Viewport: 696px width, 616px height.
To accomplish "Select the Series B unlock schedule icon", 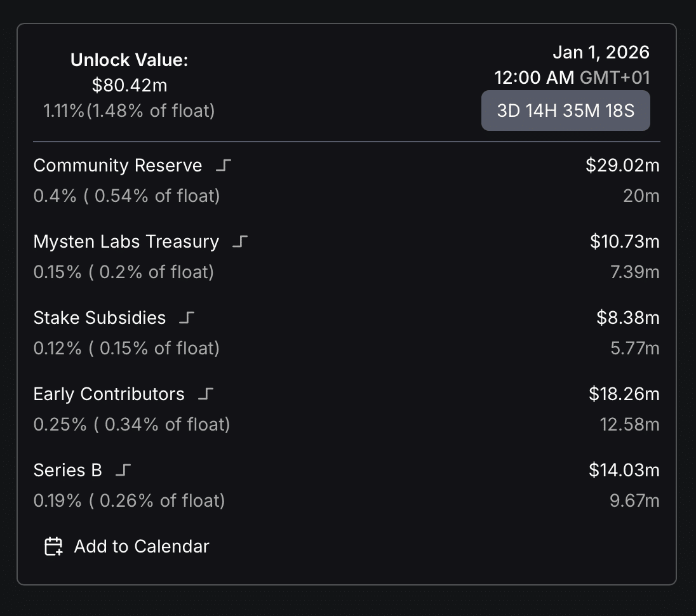I will (123, 470).
